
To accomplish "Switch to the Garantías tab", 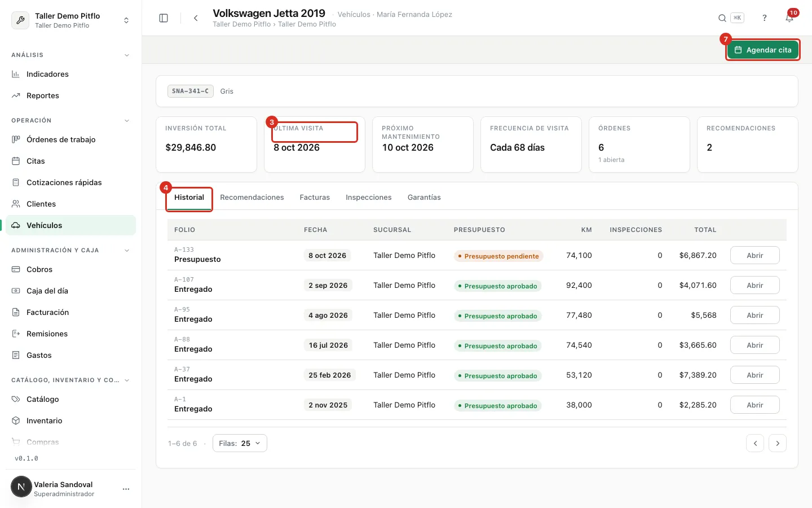I will [x=424, y=198].
